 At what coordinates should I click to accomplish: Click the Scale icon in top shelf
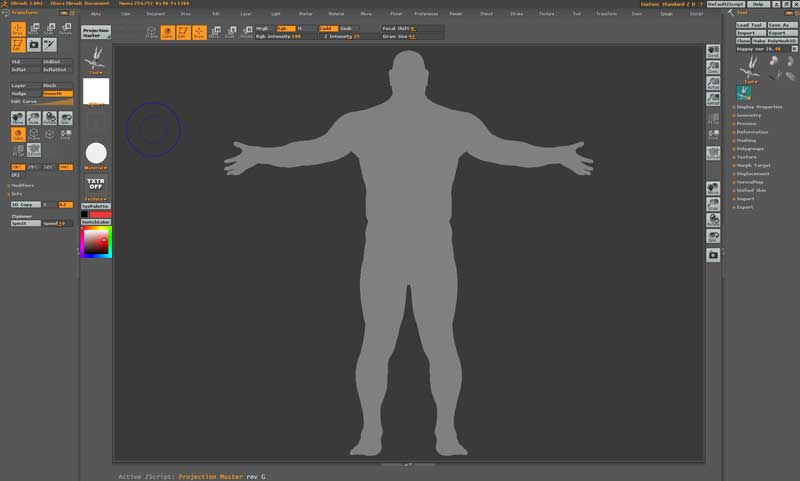coord(231,32)
